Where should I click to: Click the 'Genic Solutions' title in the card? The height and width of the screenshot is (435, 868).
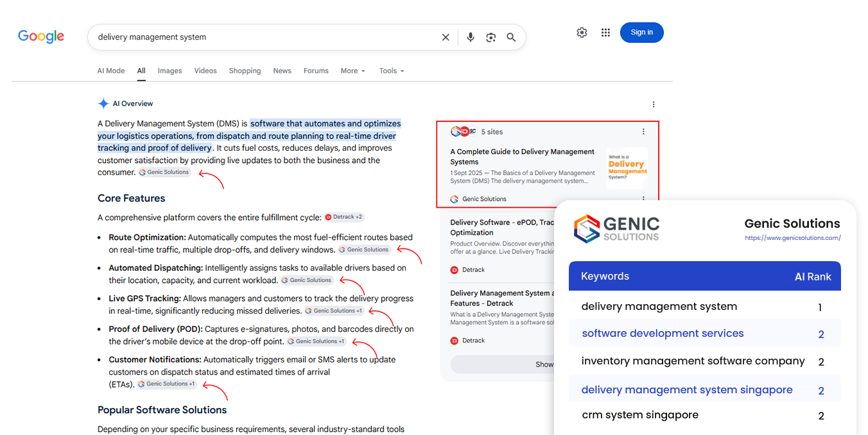pyautogui.click(x=792, y=224)
